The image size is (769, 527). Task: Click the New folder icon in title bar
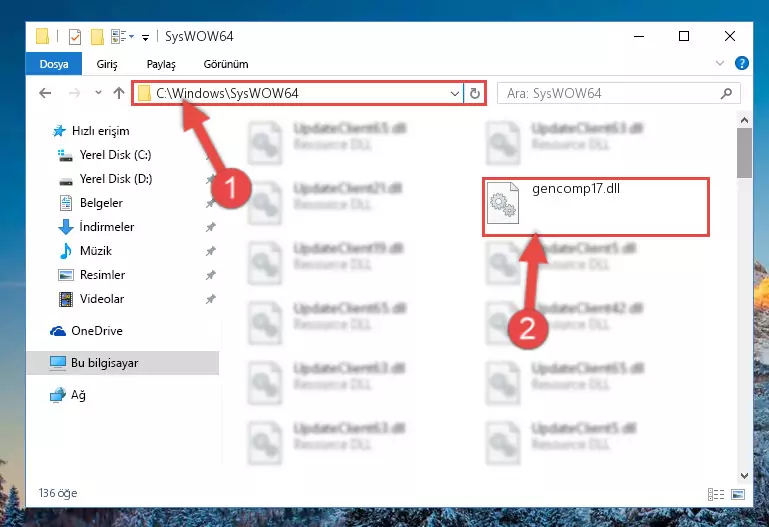[97, 37]
